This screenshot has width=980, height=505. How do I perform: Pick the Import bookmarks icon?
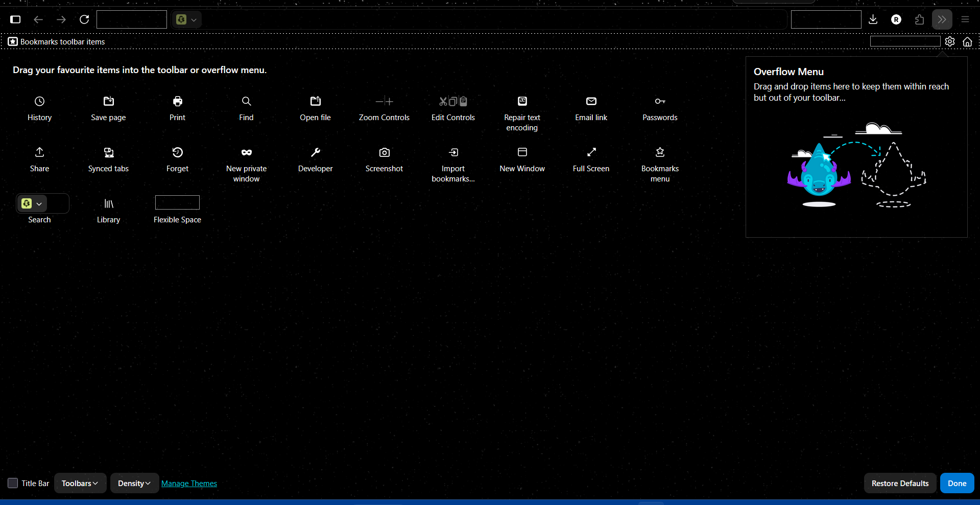point(453,152)
